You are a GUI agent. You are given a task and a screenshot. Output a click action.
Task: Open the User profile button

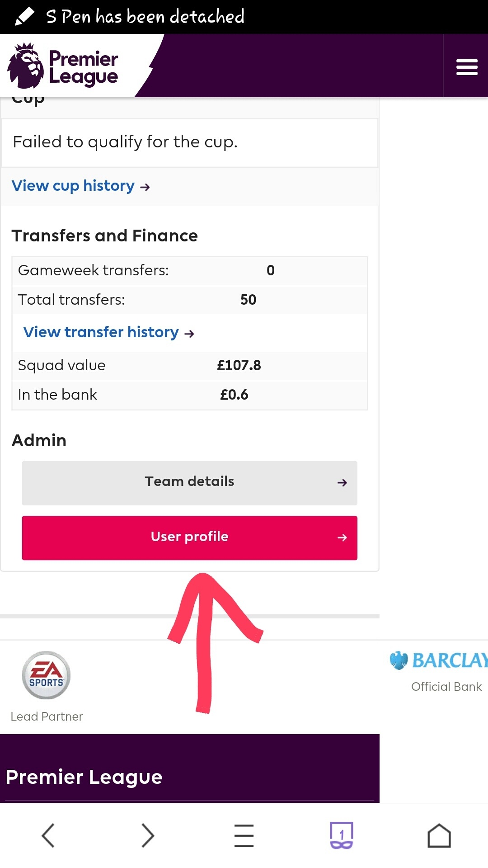point(189,537)
